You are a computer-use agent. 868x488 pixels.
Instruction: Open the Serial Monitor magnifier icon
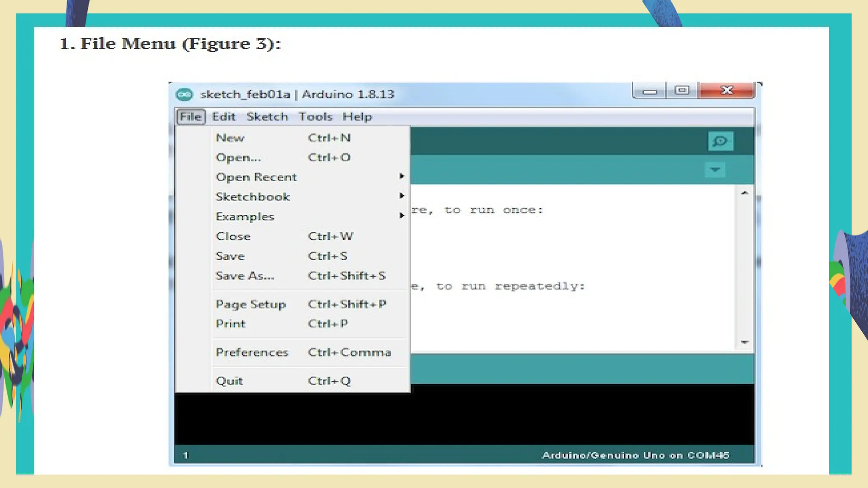[720, 141]
